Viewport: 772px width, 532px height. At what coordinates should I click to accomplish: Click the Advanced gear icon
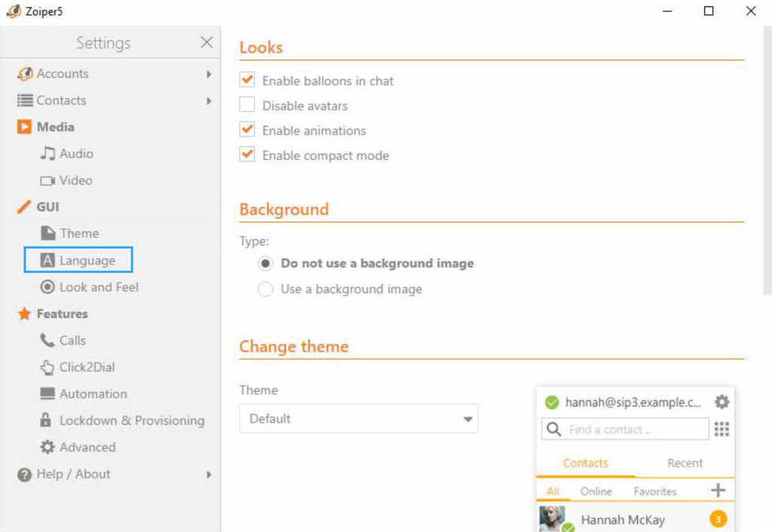coord(47,447)
